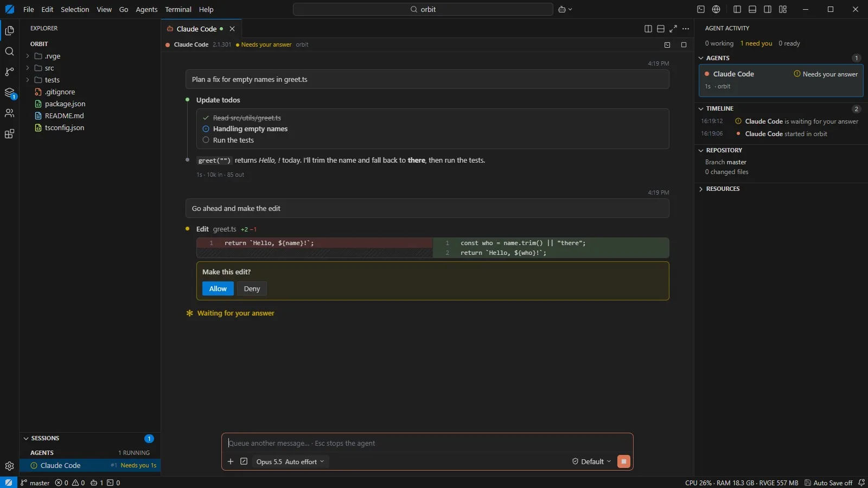This screenshot has width=868, height=488.
Task: Open Extensions view icon
Action: pos(9,134)
